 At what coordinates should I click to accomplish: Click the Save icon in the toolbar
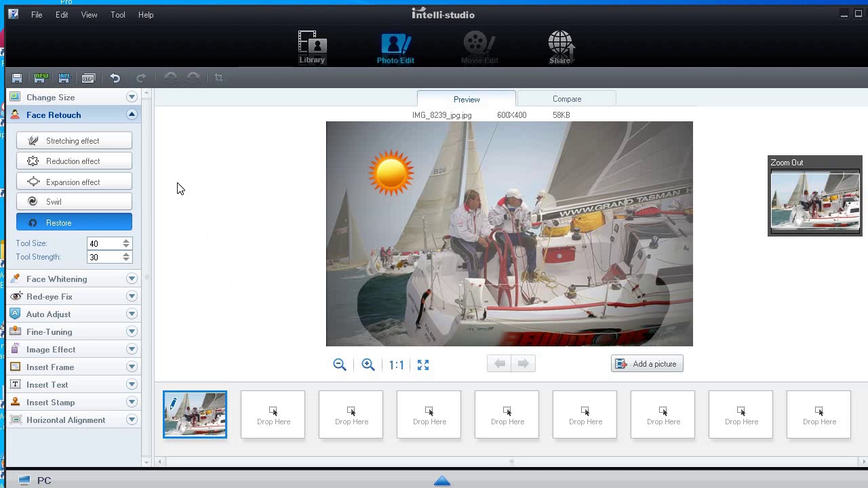17,79
